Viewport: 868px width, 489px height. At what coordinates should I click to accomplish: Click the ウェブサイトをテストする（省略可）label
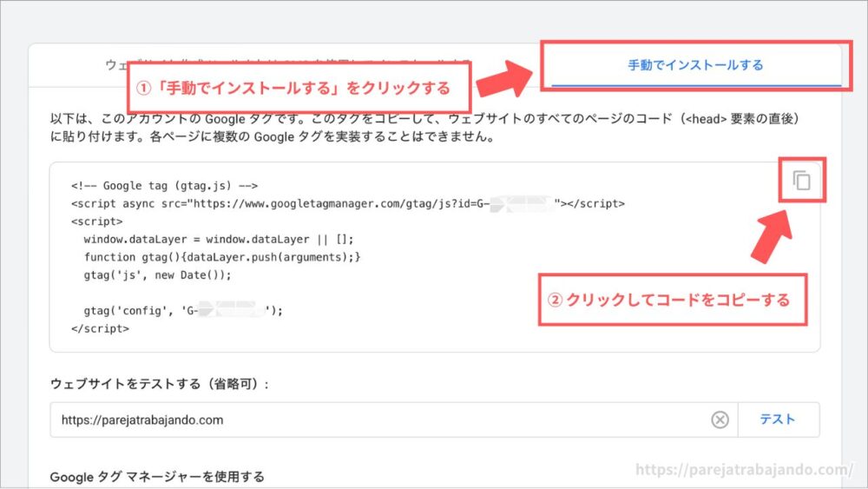[160, 384]
